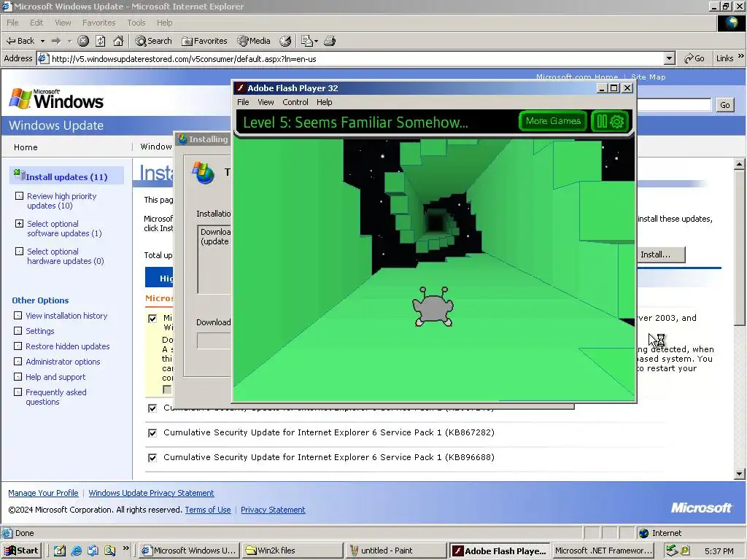
Task: Open the Start menu
Action: [21, 551]
